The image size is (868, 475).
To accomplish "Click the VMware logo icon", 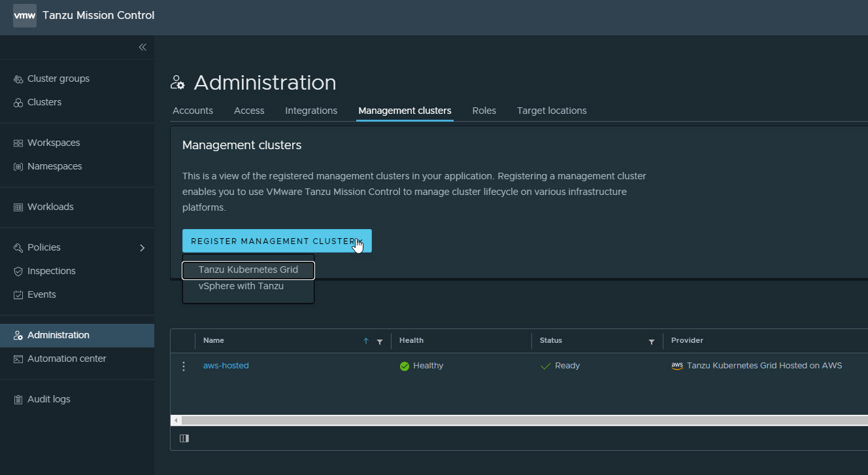I will coord(25,16).
